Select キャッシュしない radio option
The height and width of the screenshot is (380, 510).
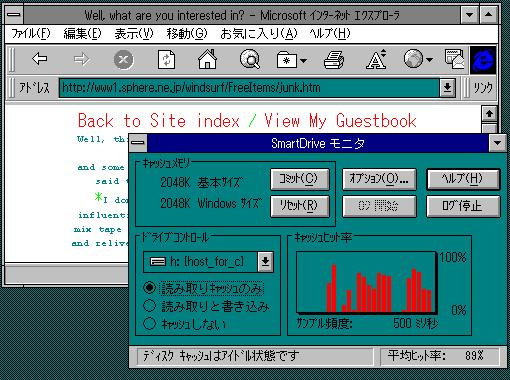click(x=149, y=323)
